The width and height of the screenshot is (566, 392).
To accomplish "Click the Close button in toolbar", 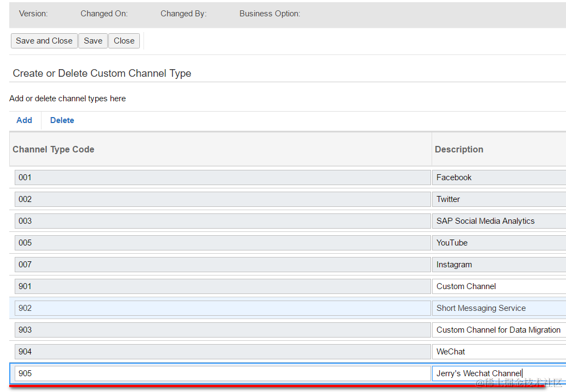I will (124, 41).
